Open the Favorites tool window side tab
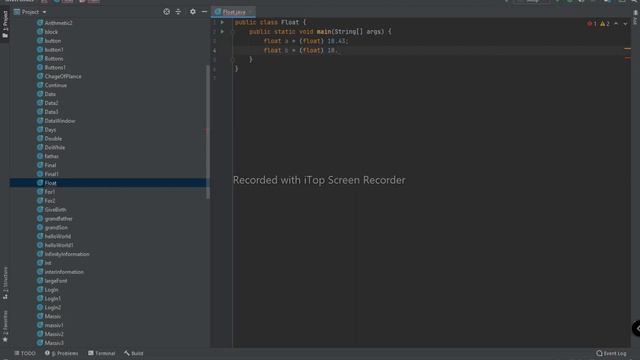640x360 pixels. tap(5, 326)
